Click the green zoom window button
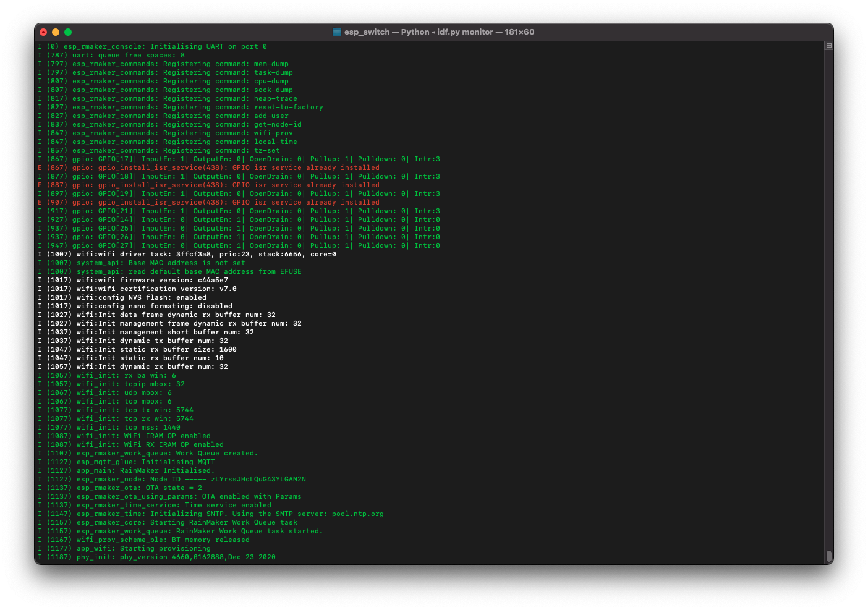The image size is (868, 610). [68, 32]
